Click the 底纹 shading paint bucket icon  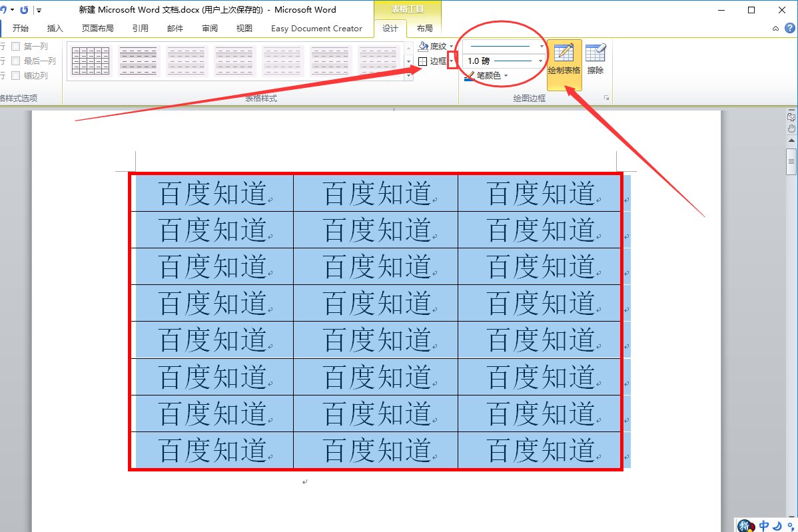click(423, 47)
